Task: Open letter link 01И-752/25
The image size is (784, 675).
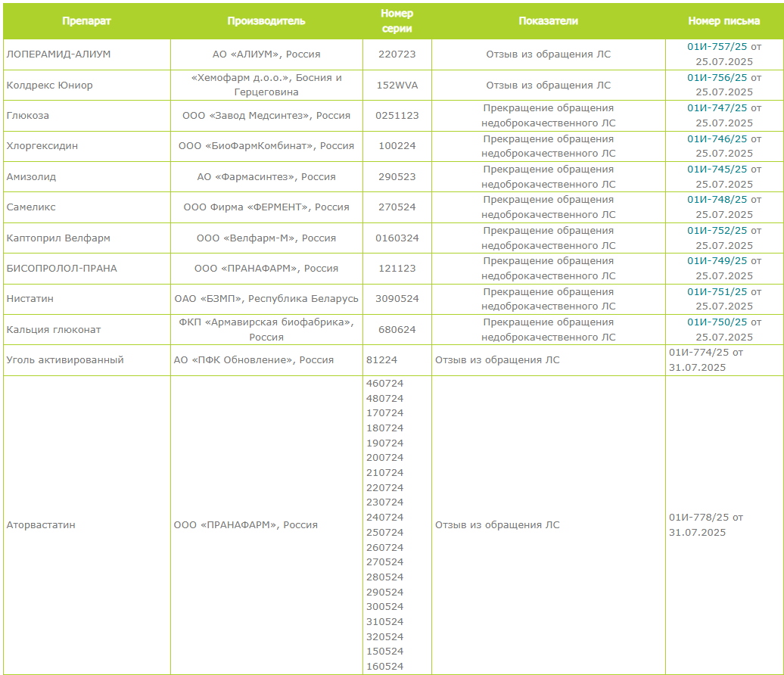Action: 717,231
